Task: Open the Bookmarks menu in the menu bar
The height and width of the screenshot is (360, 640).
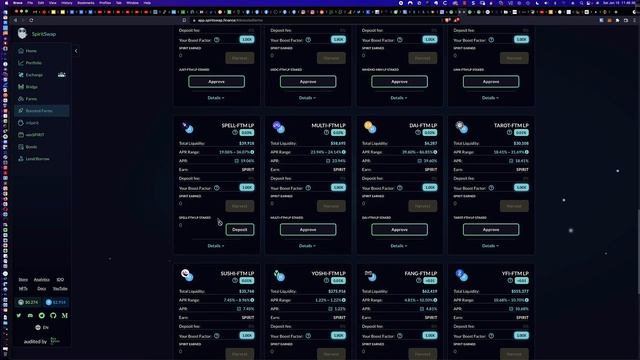Action: [86, 2]
